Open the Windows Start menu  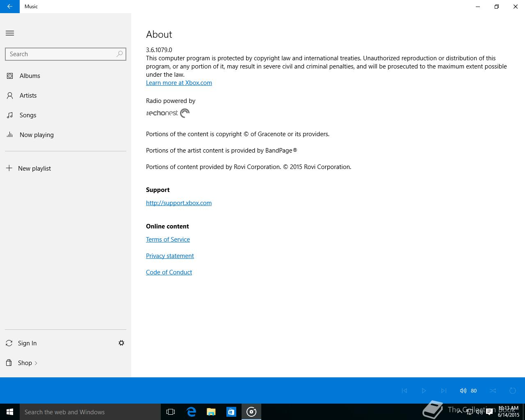click(x=10, y=412)
